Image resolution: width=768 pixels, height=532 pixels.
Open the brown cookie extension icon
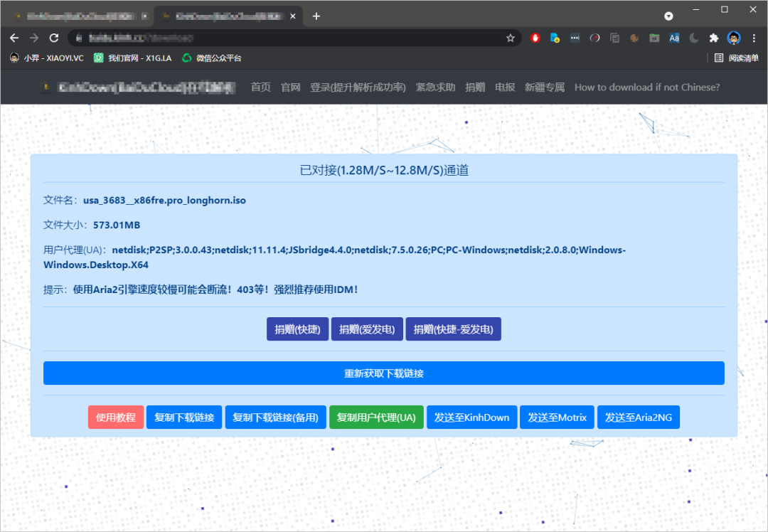tap(634, 38)
